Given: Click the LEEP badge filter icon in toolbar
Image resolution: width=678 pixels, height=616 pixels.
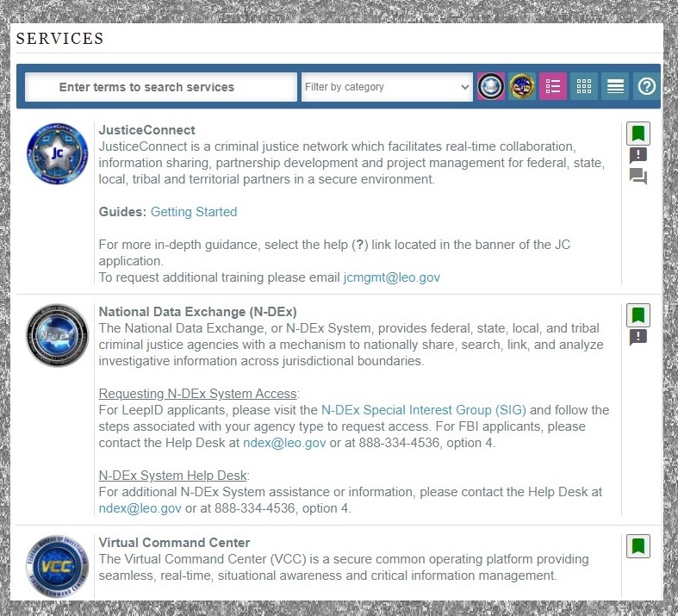Looking at the screenshot, I should click(491, 87).
